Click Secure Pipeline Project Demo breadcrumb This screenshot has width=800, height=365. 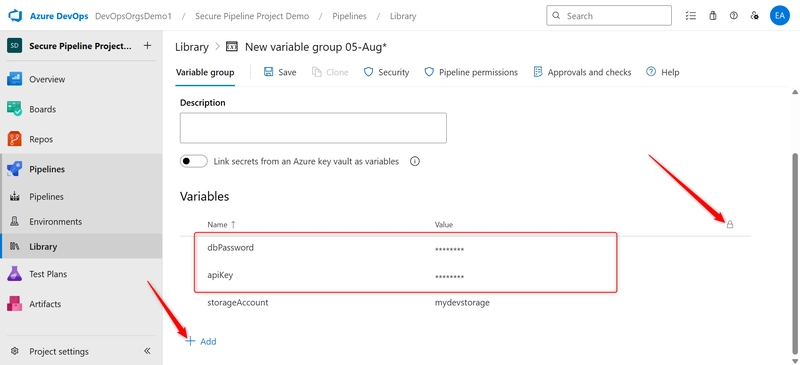click(252, 16)
